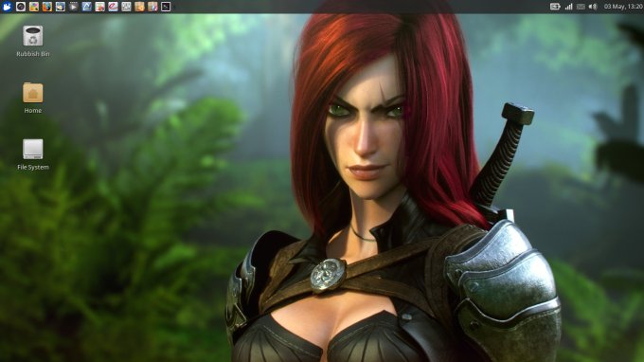Open the blue document editor launcher
The height and width of the screenshot is (362, 644).
pyautogui.click(x=87, y=7)
